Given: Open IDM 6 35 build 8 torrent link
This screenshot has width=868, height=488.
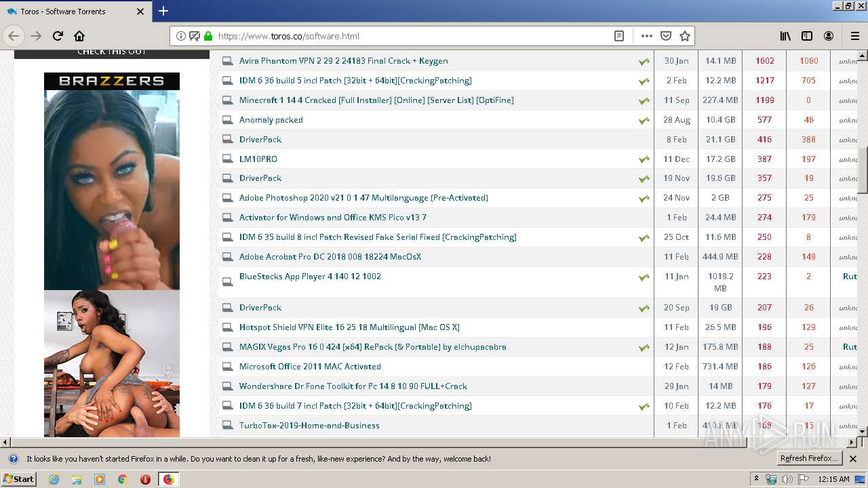Looking at the screenshot, I should (x=378, y=237).
